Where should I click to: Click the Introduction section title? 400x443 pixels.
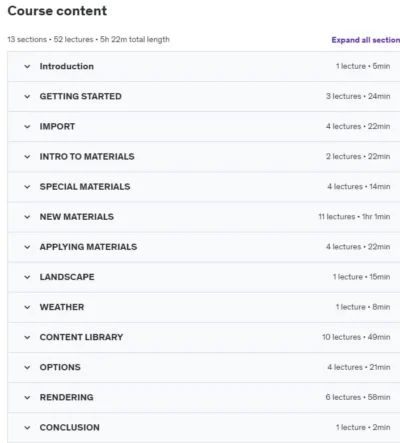tap(67, 66)
